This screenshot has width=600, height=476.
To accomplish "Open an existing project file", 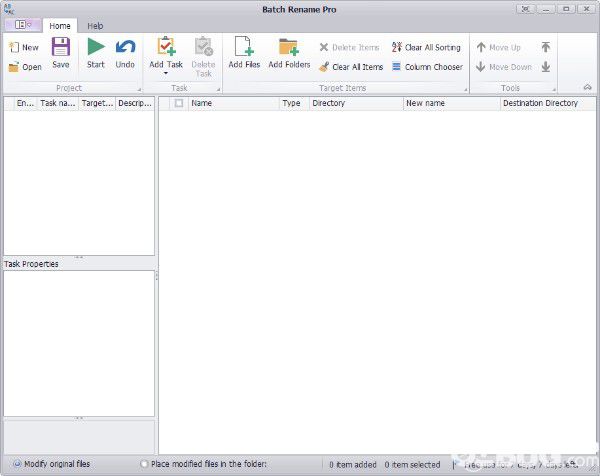I will point(25,67).
